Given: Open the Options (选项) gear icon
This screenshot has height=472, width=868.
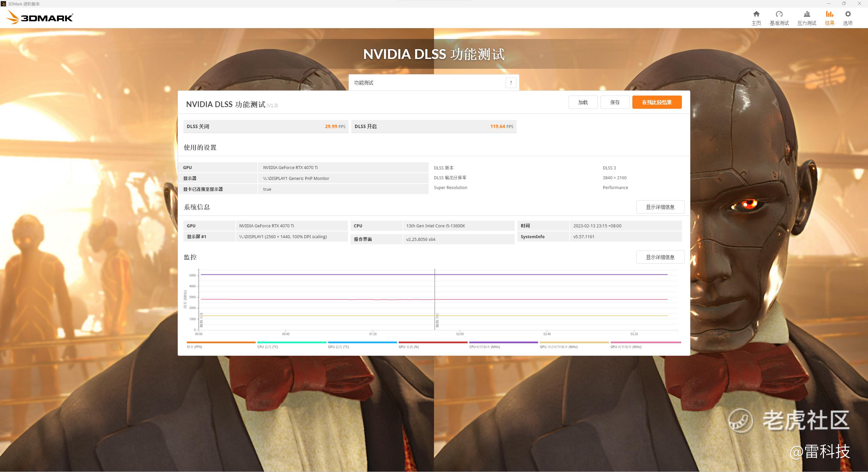Looking at the screenshot, I should click(848, 14).
